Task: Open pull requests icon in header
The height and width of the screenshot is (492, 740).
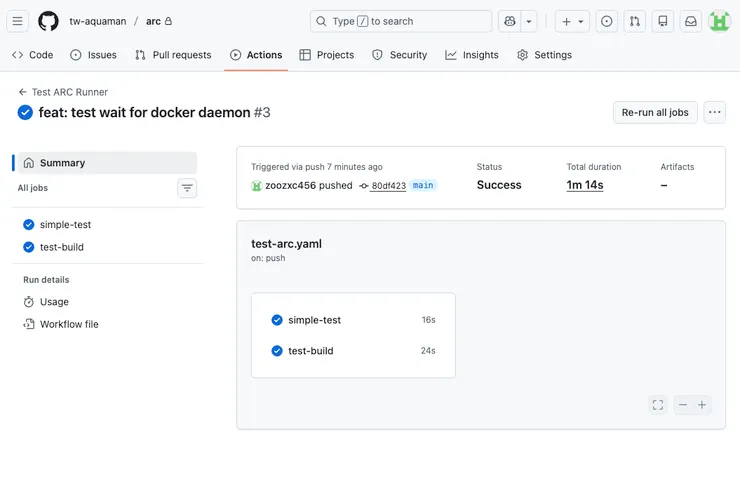Action: pyautogui.click(x=634, y=21)
